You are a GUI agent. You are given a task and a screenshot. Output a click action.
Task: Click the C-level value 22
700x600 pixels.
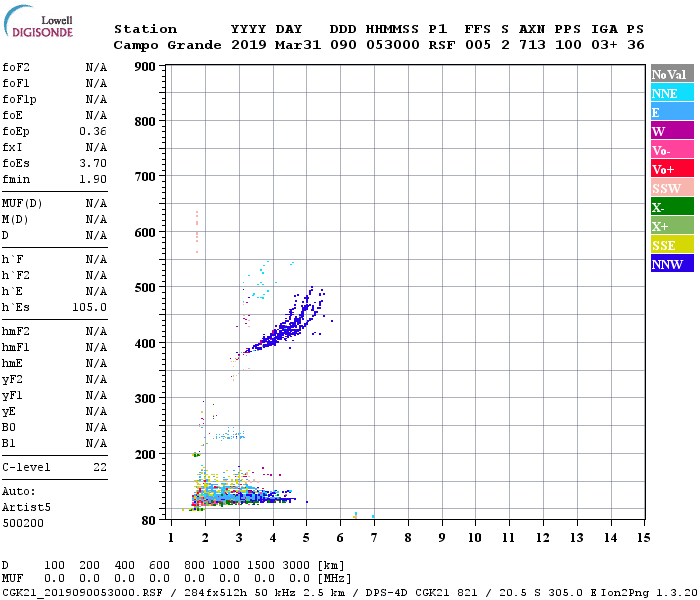pos(100,467)
